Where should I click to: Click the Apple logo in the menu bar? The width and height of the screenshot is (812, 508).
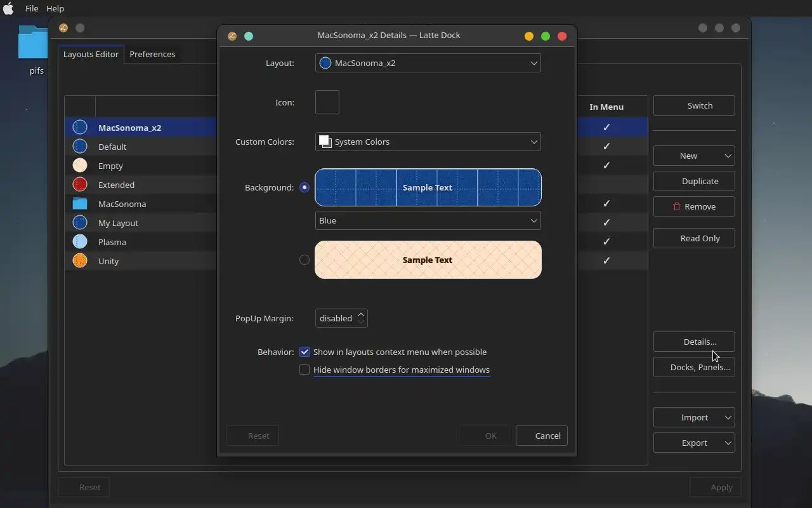click(x=8, y=8)
